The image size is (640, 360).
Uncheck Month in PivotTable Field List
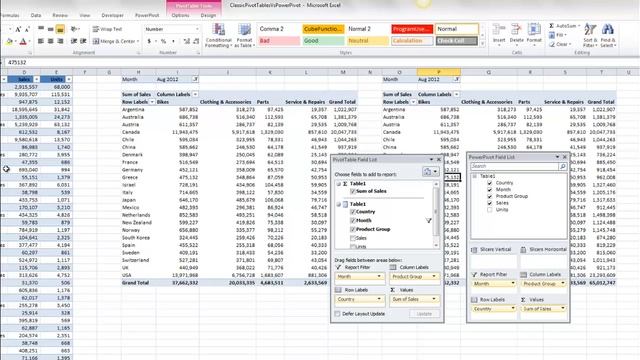[x=353, y=220]
